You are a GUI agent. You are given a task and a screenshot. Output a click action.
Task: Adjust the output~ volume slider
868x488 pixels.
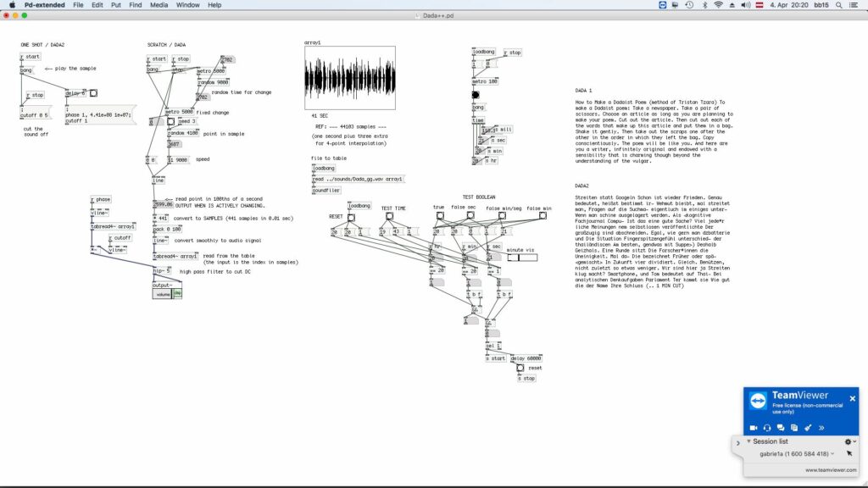[163, 294]
